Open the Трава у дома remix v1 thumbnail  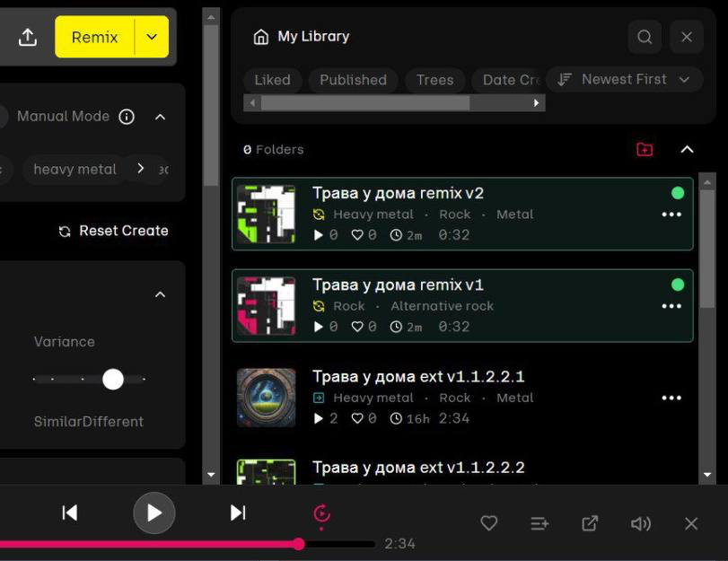coord(266,305)
